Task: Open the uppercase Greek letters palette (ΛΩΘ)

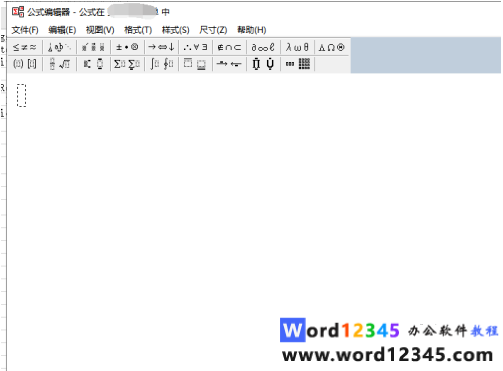Action: [332, 47]
